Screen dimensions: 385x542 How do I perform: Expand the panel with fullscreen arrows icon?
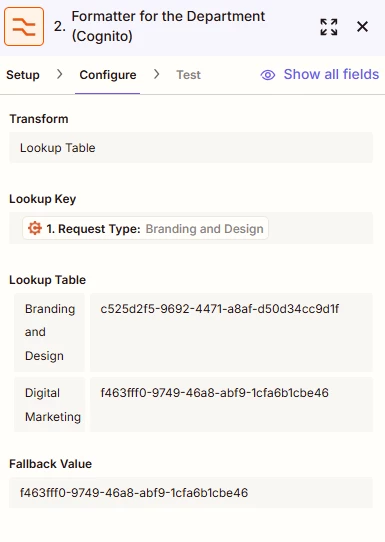(x=329, y=27)
